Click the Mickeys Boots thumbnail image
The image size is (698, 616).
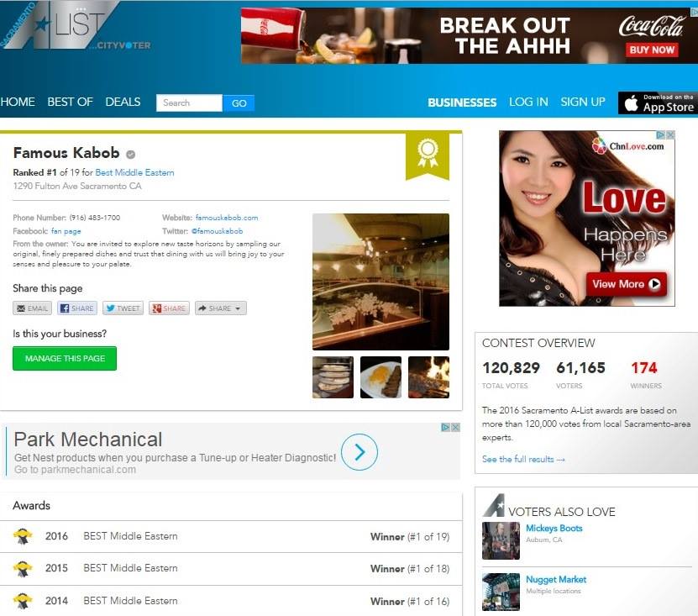tap(501, 540)
